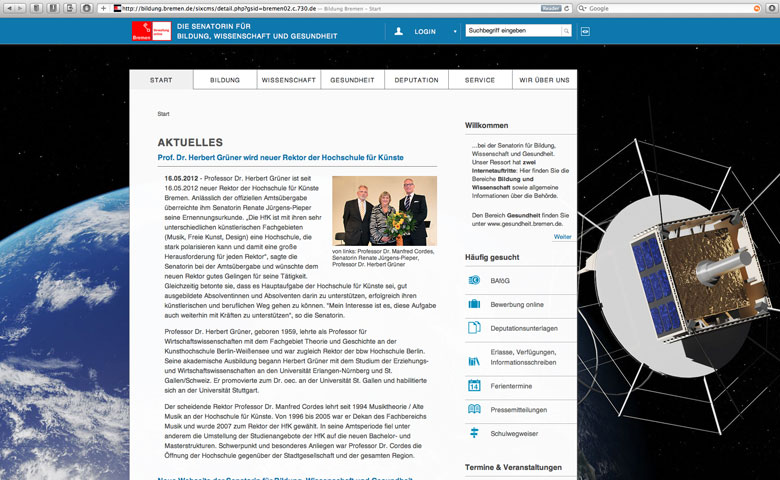
Task: Open the Bewerbung online link
Action: click(517, 304)
